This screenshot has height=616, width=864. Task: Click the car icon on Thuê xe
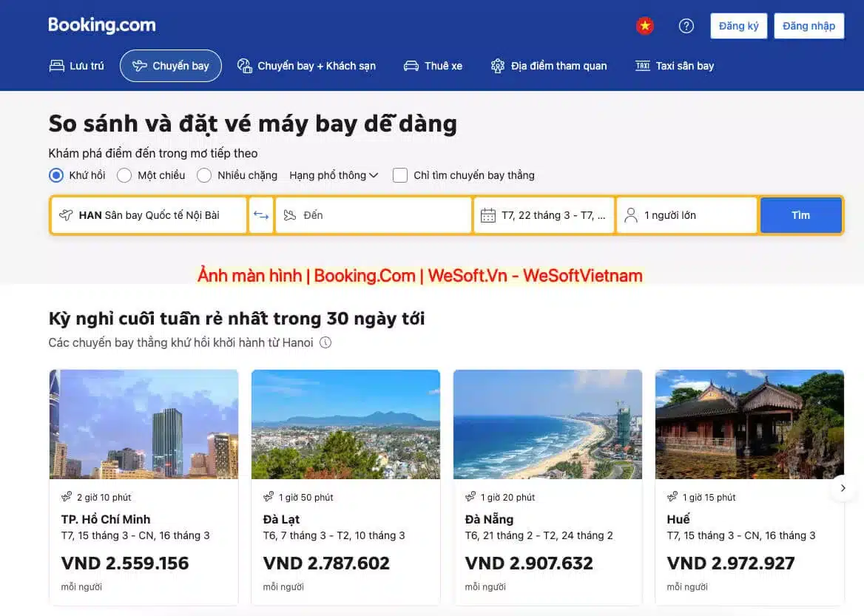(x=411, y=66)
